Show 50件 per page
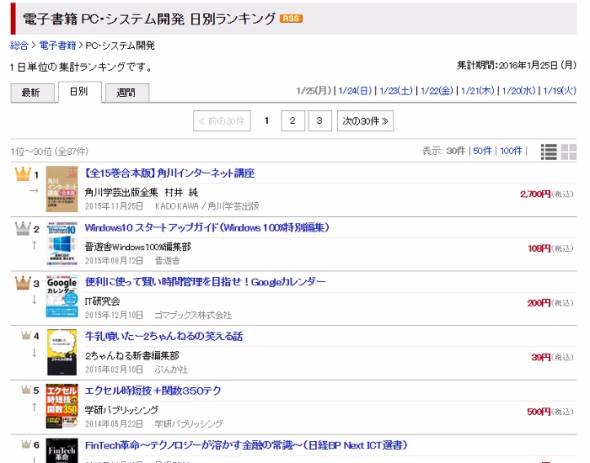The width and height of the screenshot is (590, 463). pyautogui.click(x=482, y=151)
